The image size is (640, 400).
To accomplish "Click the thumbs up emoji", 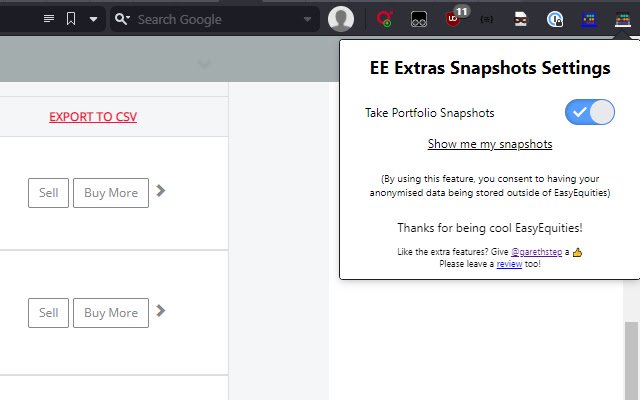I will [x=577, y=252].
